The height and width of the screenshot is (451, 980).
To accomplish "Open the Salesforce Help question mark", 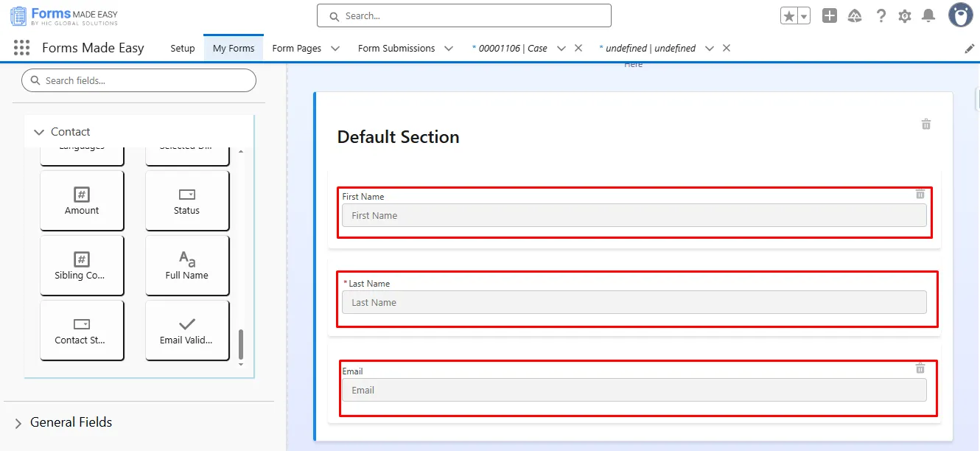I will tap(881, 16).
